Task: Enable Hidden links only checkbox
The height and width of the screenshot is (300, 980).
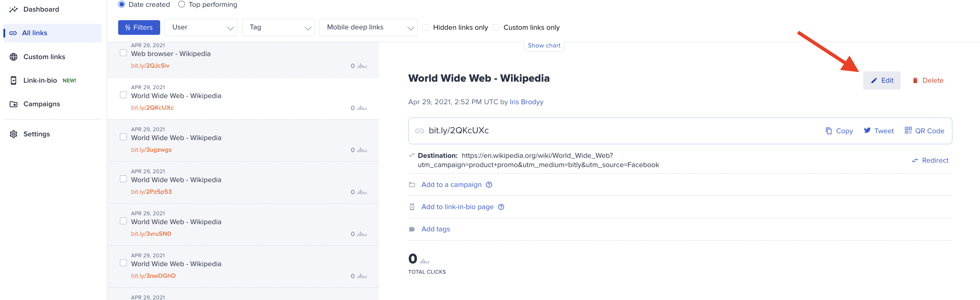Action: (x=425, y=27)
